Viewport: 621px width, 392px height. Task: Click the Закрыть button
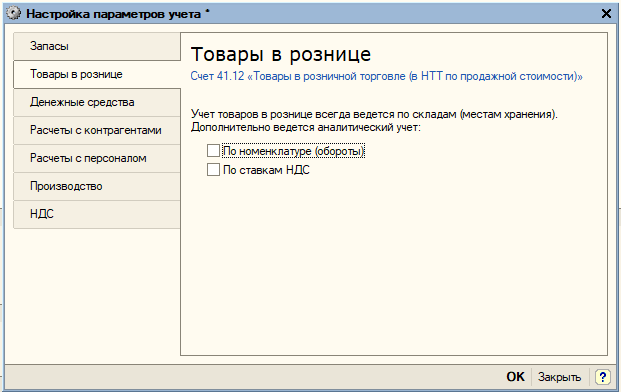(x=559, y=377)
